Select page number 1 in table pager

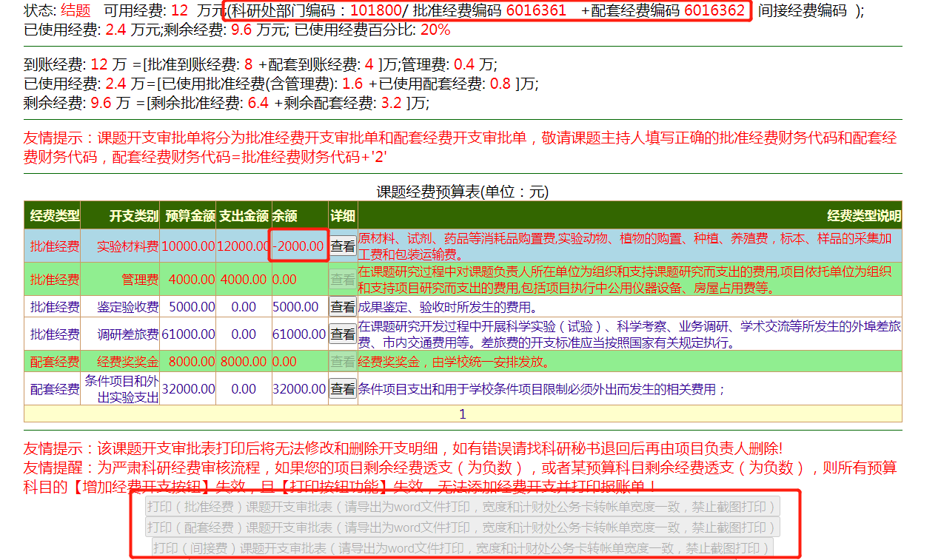[463, 414]
